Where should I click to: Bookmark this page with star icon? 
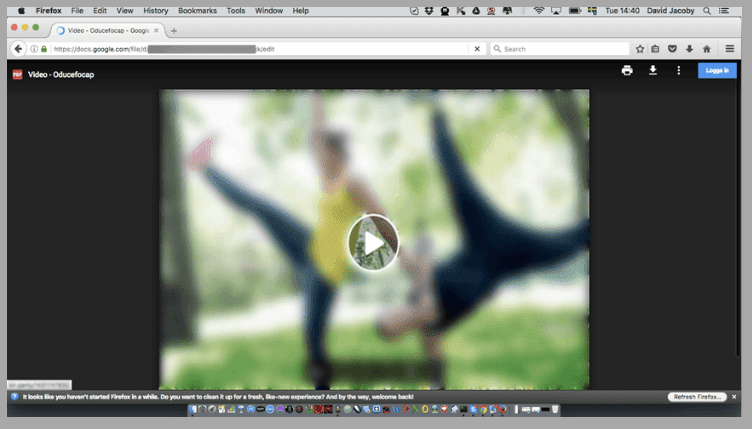(640, 49)
